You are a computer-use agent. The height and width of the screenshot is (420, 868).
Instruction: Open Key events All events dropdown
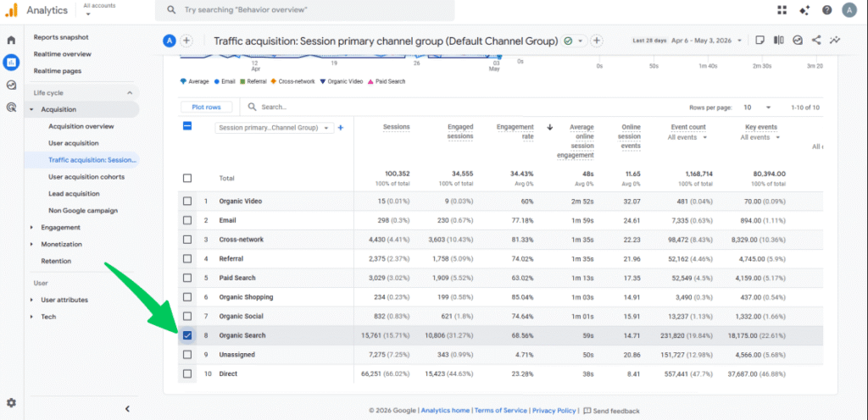click(760, 138)
